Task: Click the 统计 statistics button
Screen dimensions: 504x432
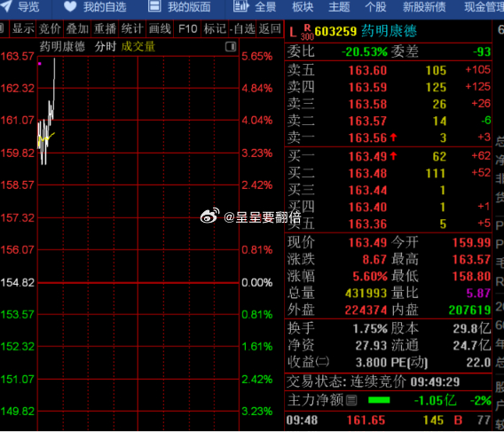Action: pos(132,29)
